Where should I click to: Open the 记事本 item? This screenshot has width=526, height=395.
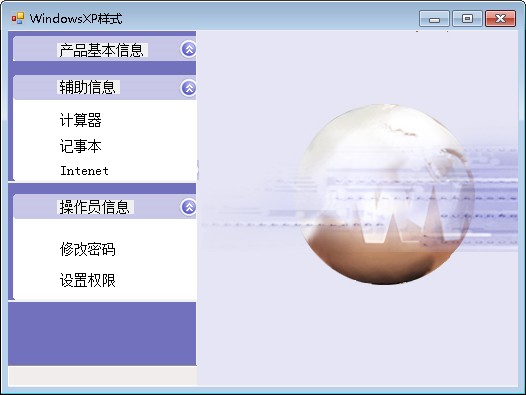coord(81,146)
